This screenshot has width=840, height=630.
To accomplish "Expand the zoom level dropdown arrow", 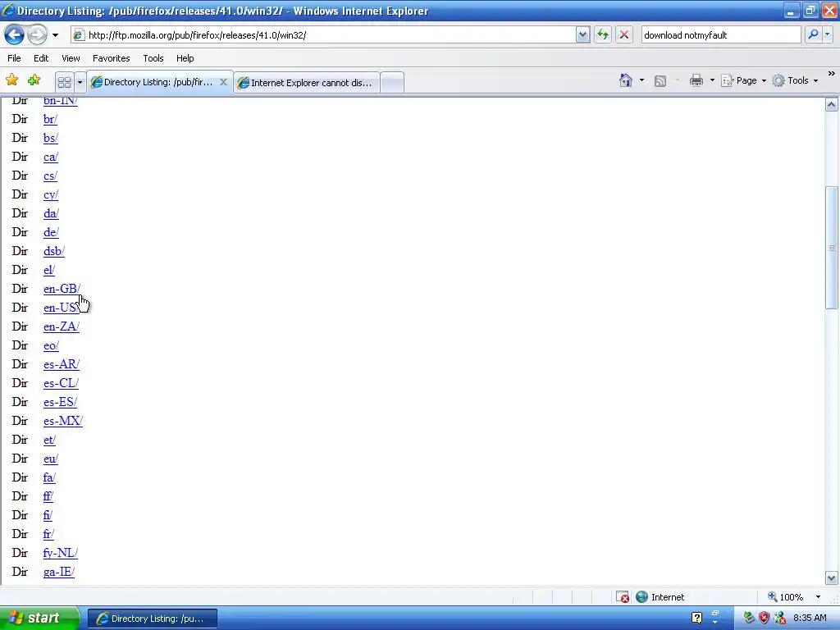I will coord(818,597).
